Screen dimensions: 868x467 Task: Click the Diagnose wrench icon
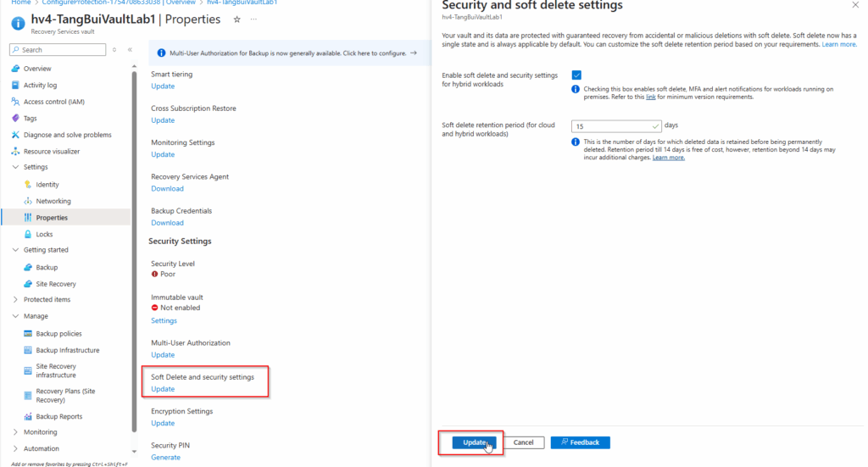click(x=15, y=135)
